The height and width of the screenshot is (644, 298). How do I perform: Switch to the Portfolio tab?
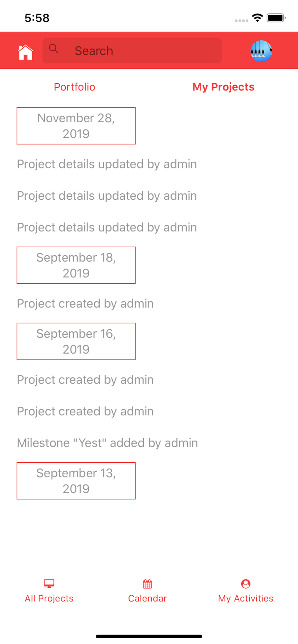tap(74, 87)
